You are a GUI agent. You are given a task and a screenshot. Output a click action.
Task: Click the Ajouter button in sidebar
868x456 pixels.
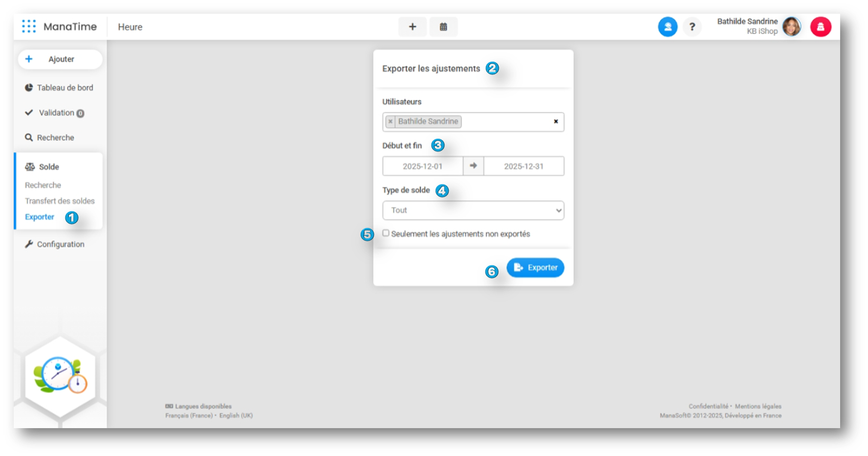[60, 59]
